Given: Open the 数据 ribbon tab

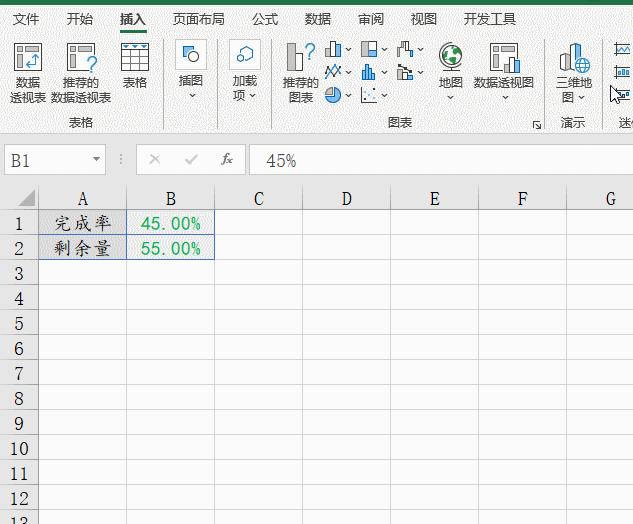Looking at the screenshot, I should (x=318, y=19).
